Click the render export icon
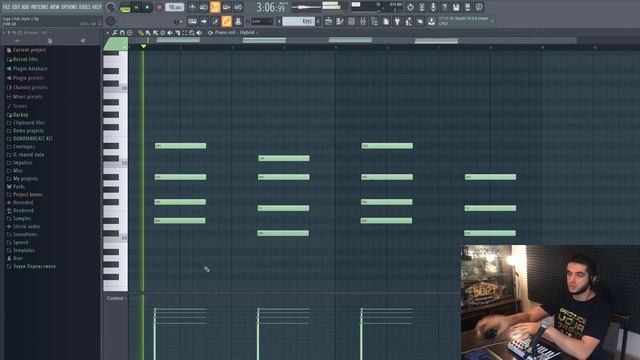The image size is (640, 360). [x=467, y=7]
